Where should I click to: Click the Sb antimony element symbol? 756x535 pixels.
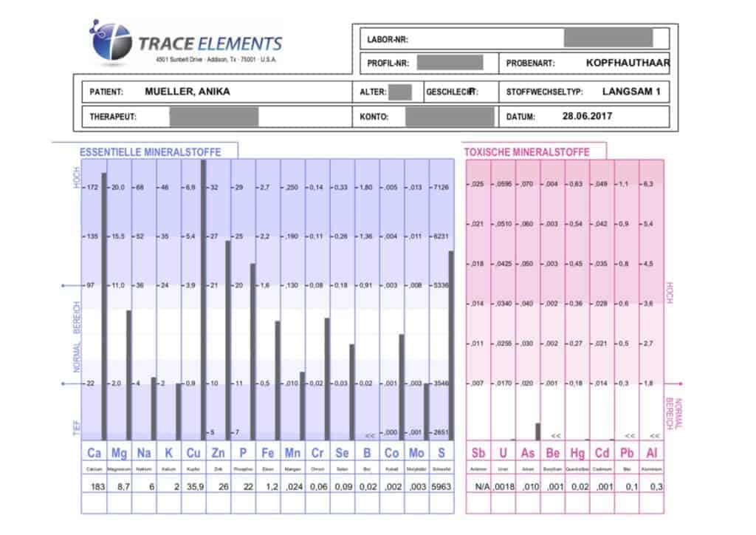(478, 452)
